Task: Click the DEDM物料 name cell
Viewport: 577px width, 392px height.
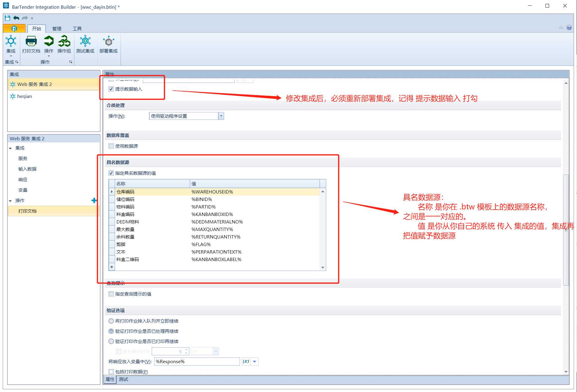Action: [152, 222]
